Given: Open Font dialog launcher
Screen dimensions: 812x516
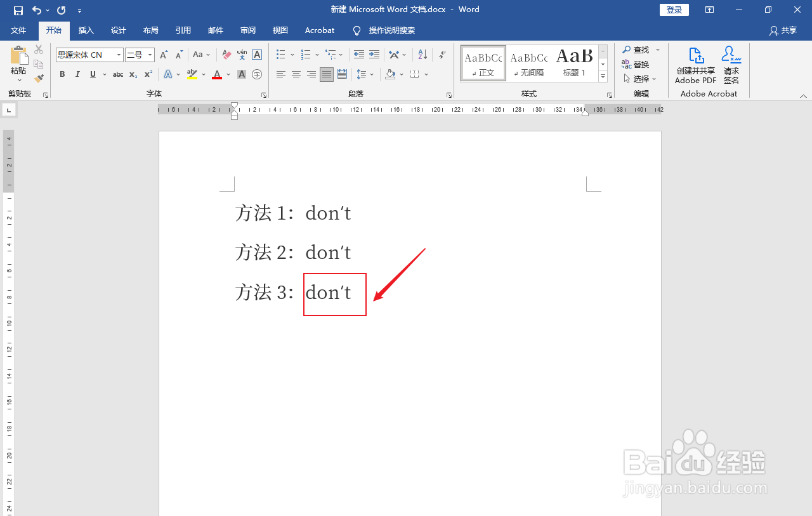Looking at the screenshot, I should tap(263, 95).
